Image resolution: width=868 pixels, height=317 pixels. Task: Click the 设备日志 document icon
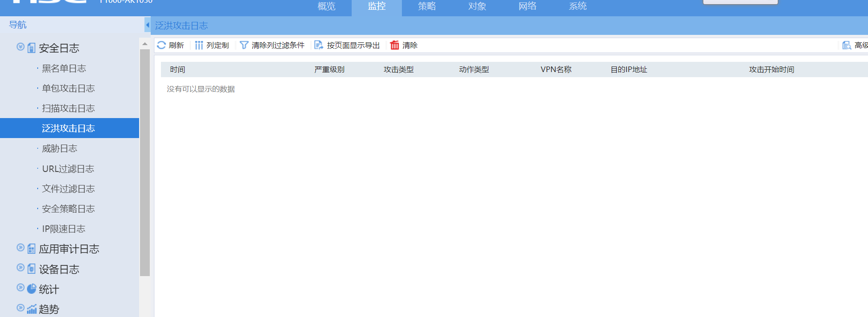coord(32,269)
